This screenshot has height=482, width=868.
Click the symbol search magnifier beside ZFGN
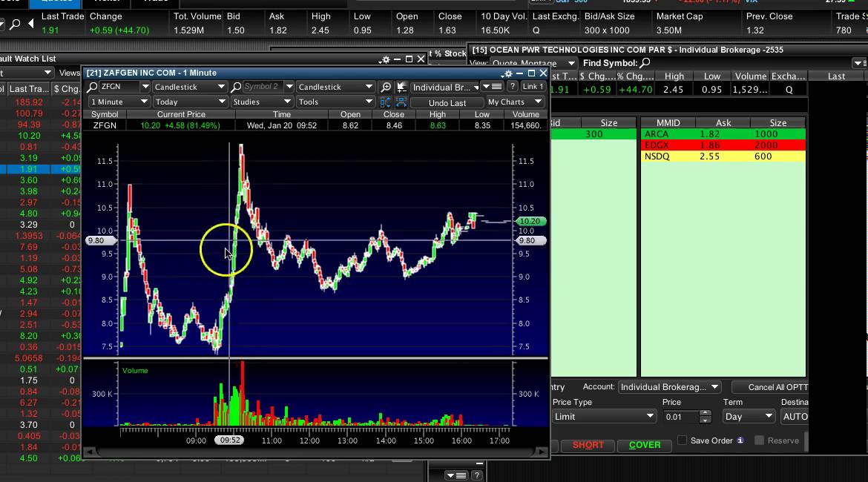(x=93, y=87)
